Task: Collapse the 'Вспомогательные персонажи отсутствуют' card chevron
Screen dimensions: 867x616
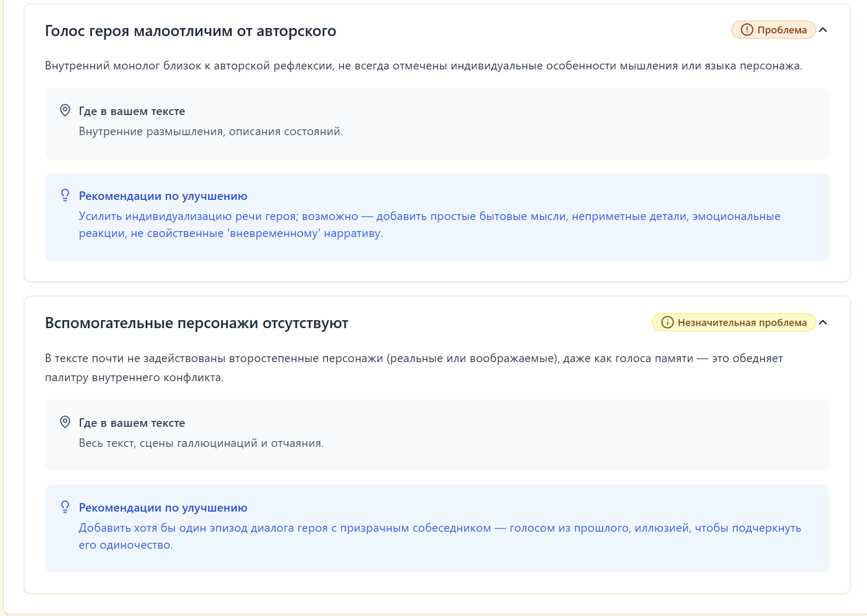Action: pos(823,322)
